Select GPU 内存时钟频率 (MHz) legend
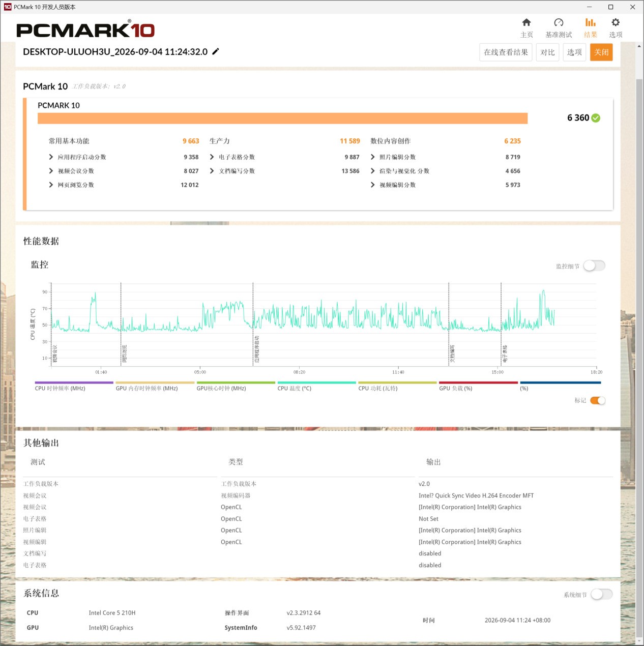 155,387
